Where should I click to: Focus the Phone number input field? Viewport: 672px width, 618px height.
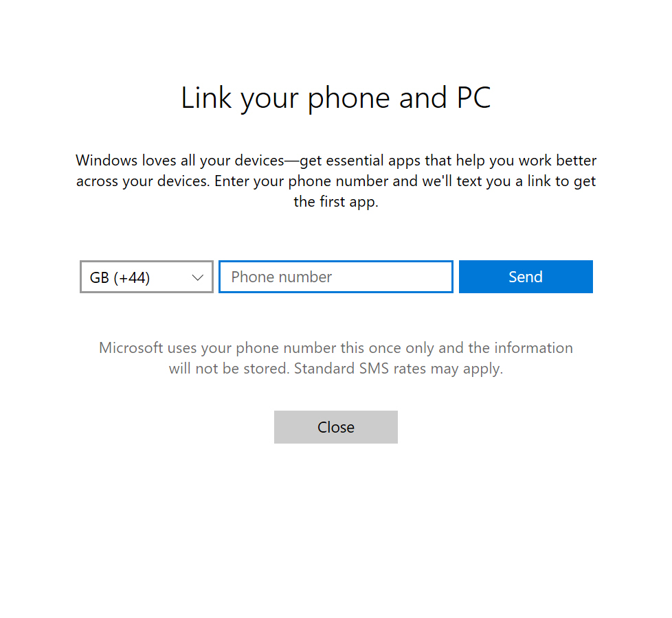point(335,277)
